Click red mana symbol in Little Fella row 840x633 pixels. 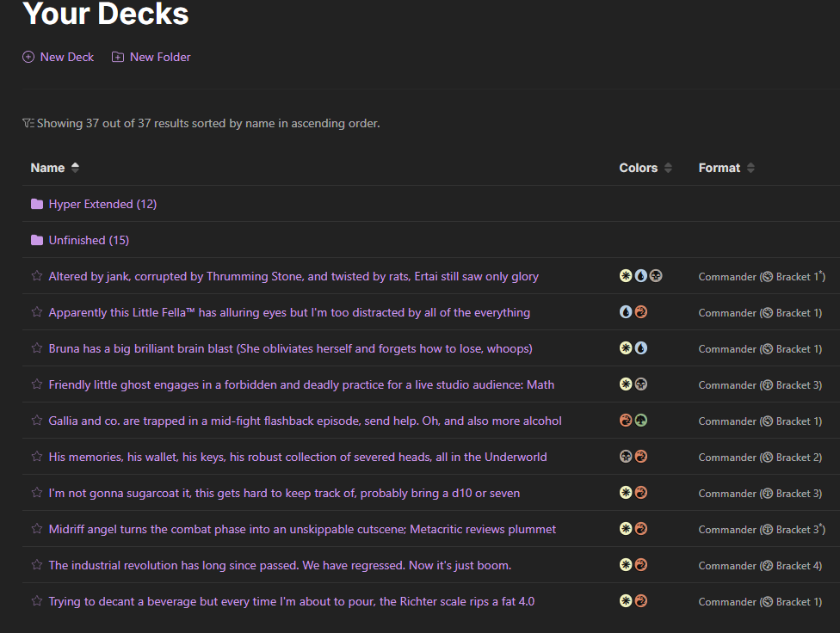(640, 311)
